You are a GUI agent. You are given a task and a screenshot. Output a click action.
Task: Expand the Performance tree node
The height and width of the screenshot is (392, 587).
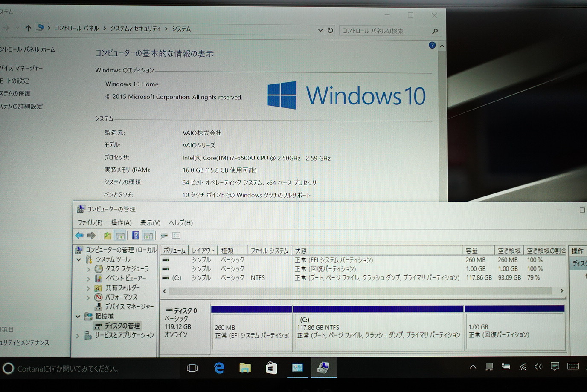point(88,297)
